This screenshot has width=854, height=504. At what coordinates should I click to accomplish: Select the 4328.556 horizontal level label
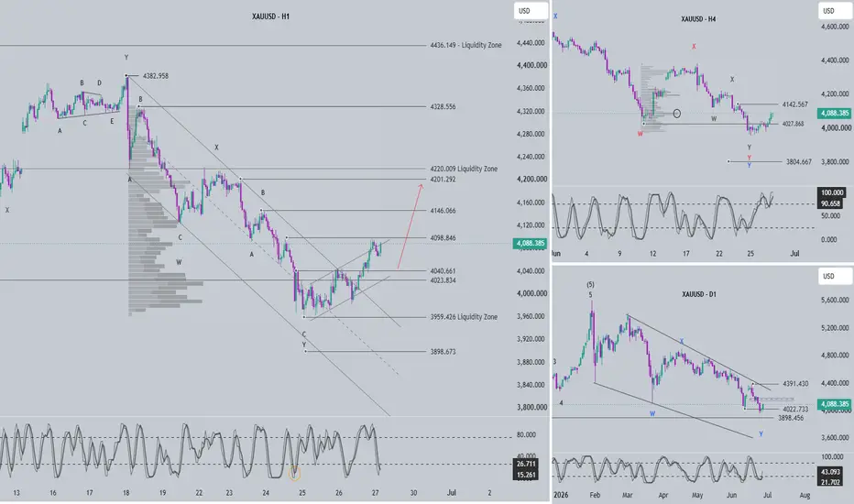pyautogui.click(x=443, y=107)
